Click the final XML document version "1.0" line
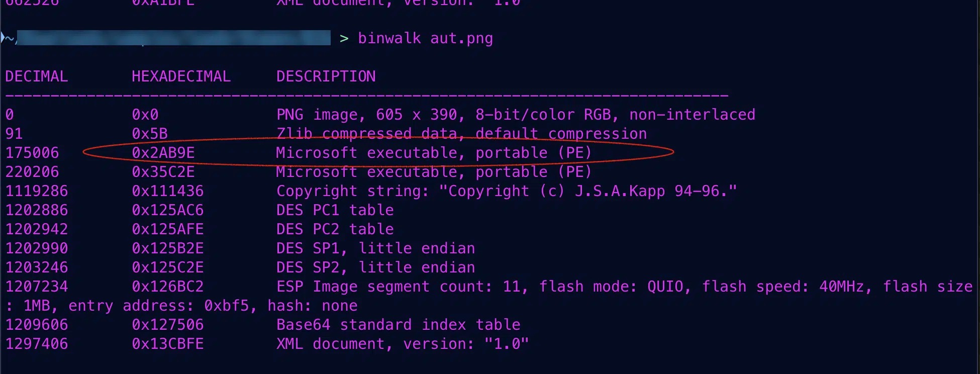This screenshot has height=374, width=980. point(402,344)
